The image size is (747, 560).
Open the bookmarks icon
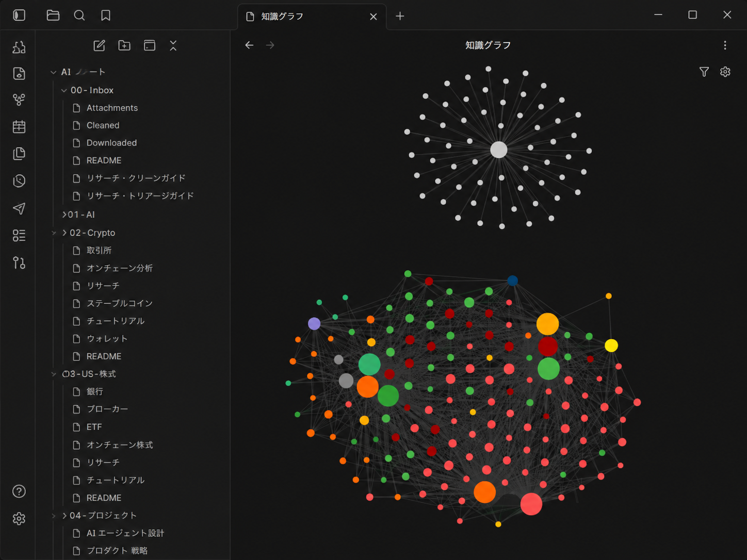pyautogui.click(x=106, y=15)
